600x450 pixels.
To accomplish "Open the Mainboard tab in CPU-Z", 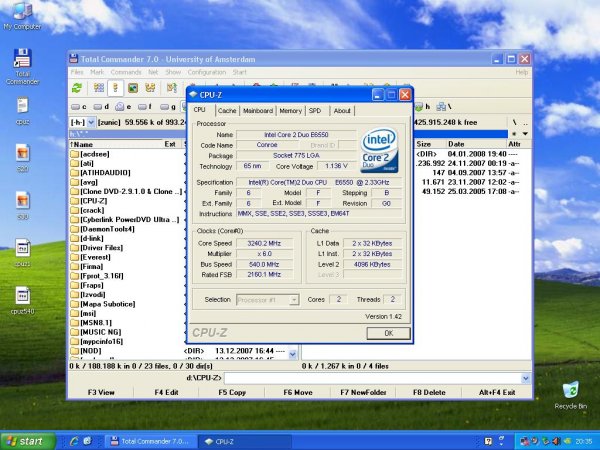I will [258, 111].
